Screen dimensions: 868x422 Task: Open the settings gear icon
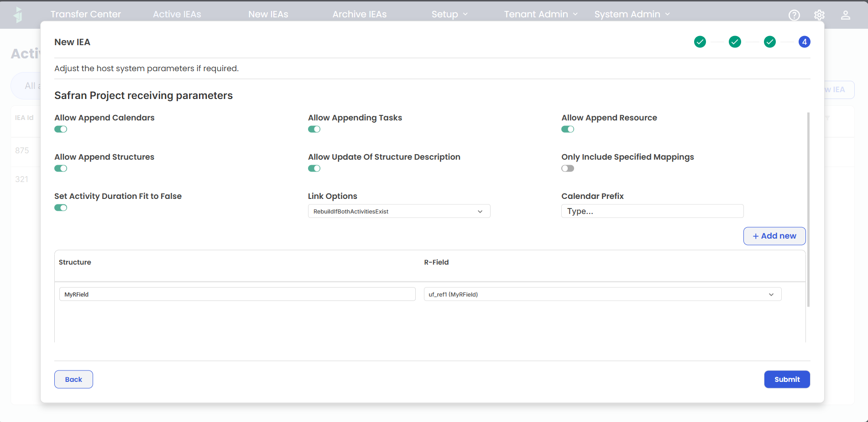click(x=819, y=15)
